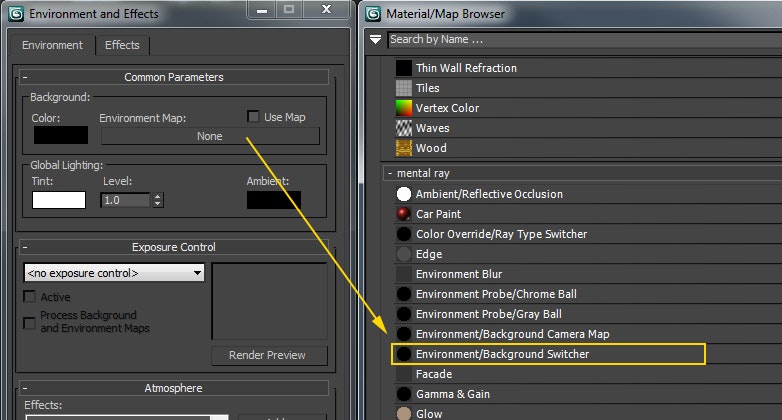782x420 pixels.
Task: Select Ambient/Reflective Occlusion white sphere icon
Action: 404,194
